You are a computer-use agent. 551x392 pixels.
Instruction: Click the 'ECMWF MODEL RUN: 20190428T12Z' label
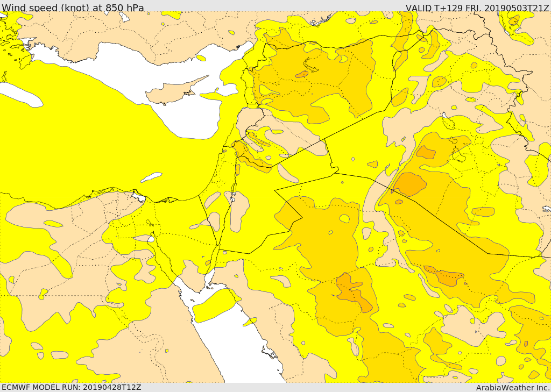click(72, 388)
